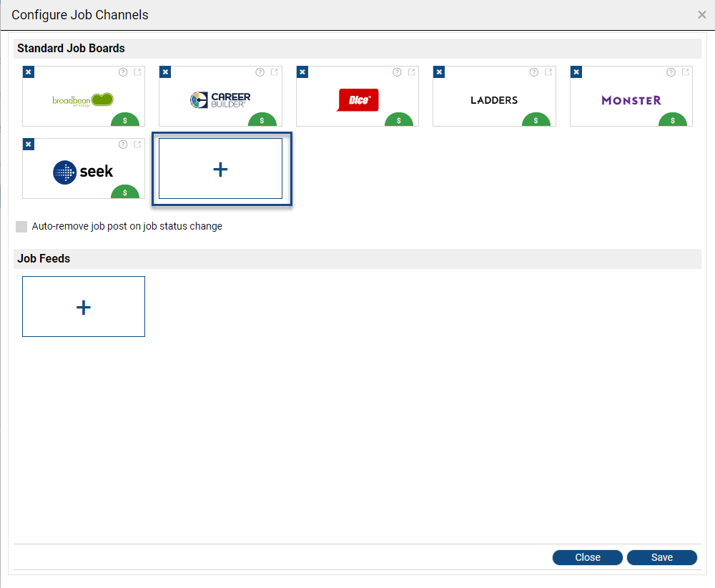Click the Seek dollar badge

tap(125, 192)
